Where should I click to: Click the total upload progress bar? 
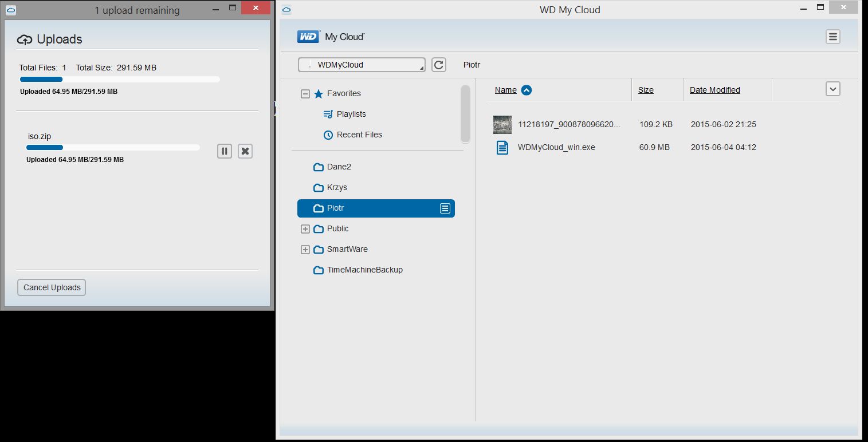pyautogui.click(x=120, y=80)
